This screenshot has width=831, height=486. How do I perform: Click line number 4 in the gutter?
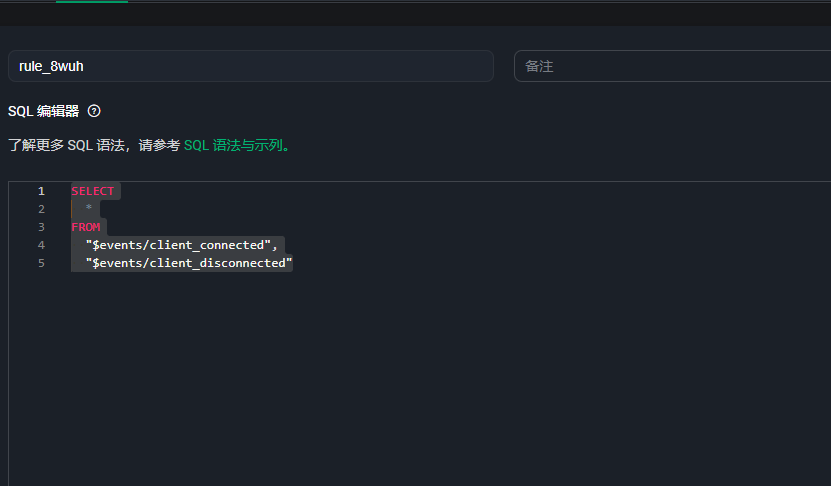coord(41,245)
